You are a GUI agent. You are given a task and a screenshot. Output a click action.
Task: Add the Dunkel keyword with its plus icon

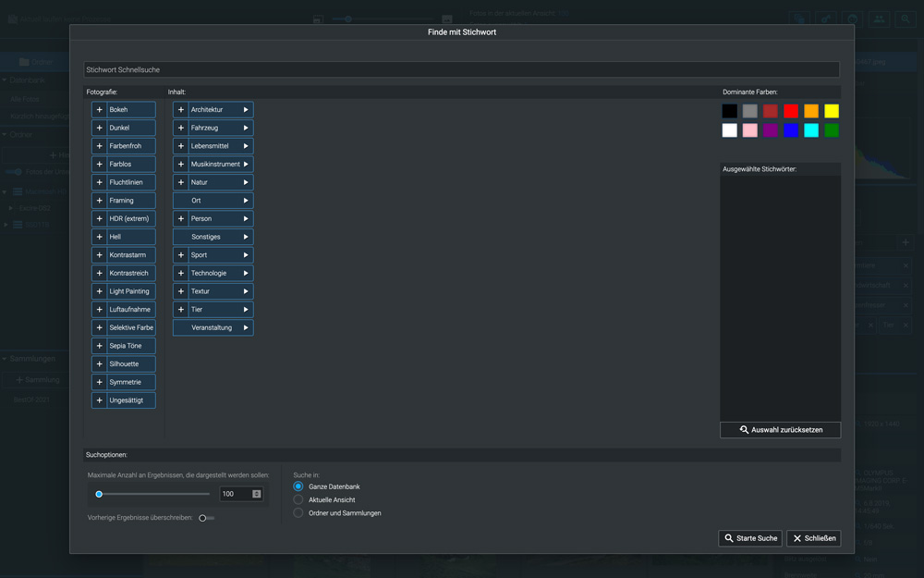tap(100, 128)
